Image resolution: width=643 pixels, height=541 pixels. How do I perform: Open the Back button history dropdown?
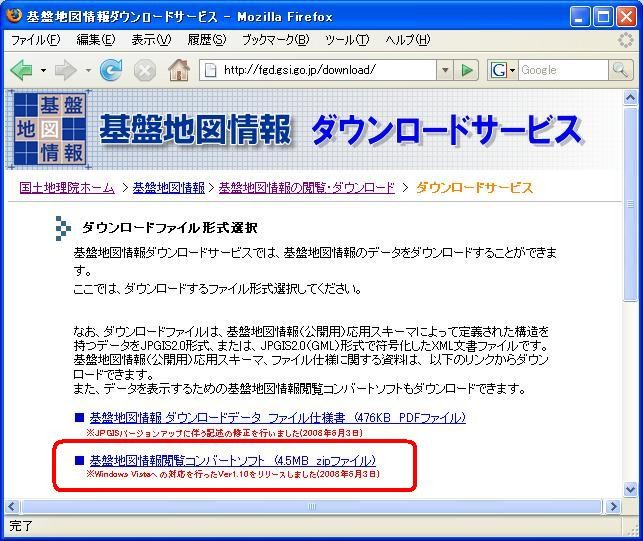pyautogui.click(x=43, y=70)
